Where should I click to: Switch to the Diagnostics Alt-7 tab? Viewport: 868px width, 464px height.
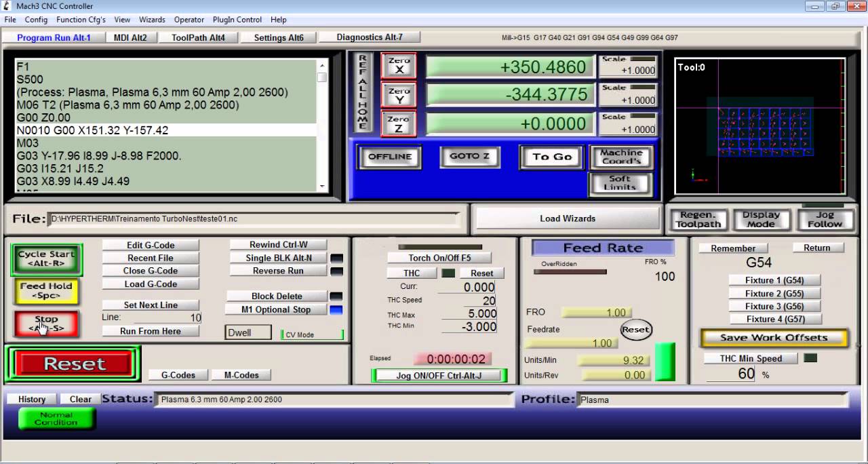[x=370, y=37]
